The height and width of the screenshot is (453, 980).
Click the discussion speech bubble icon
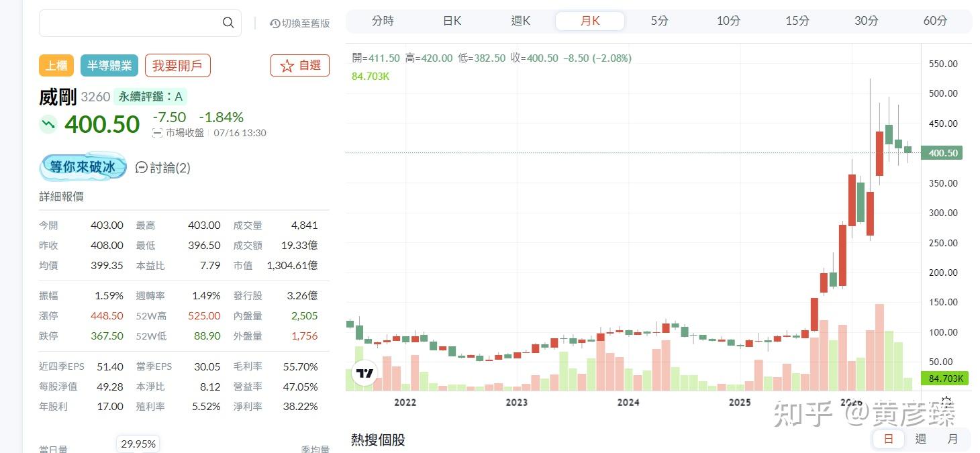click(141, 167)
